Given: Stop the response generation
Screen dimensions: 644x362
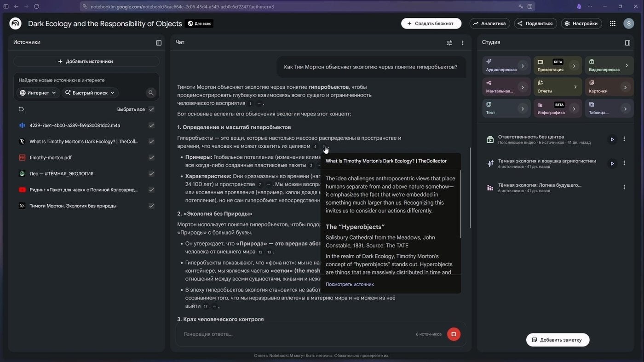Looking at the screenshot, I should point(454,334).
